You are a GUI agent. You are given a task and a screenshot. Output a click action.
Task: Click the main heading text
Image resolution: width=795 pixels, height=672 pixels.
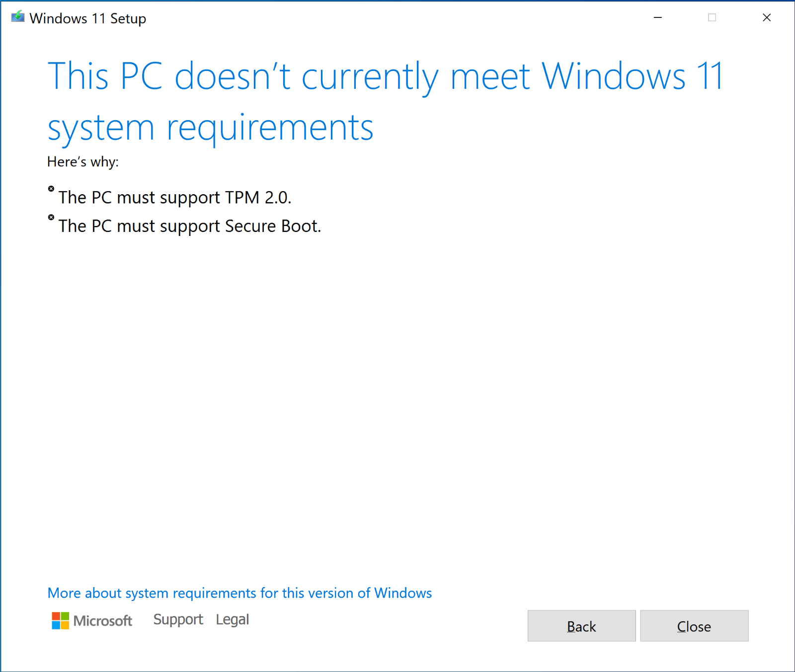point(385,102)
